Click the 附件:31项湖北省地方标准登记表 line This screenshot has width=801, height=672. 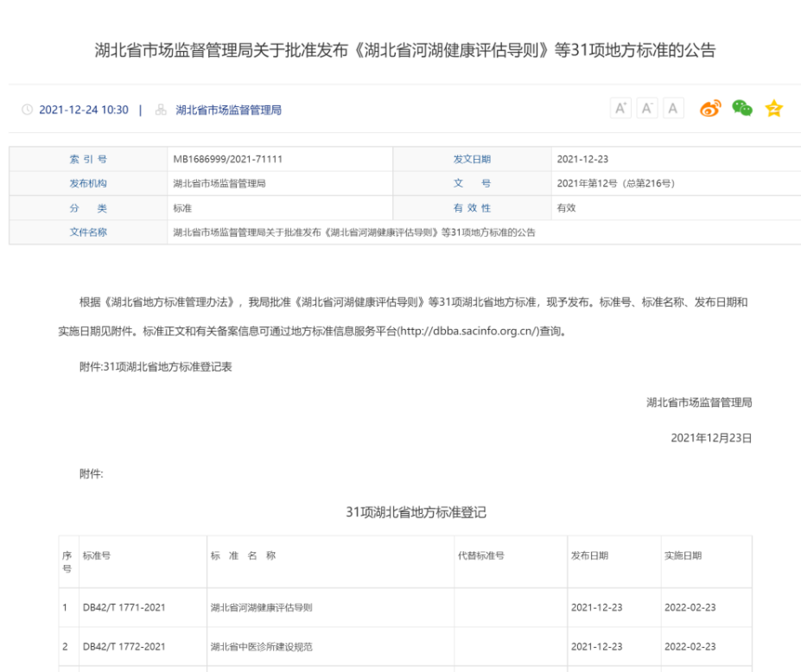click(x=156, y=366)
